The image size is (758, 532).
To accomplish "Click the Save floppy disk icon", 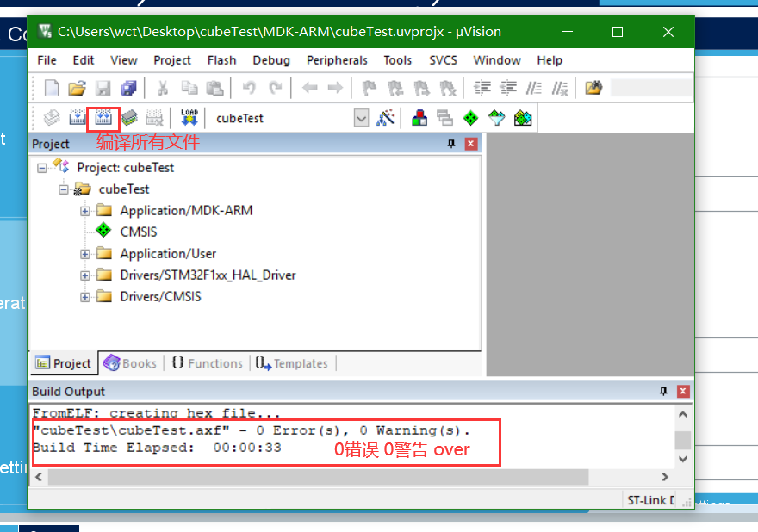I will pyautogui.click(x=103, y=88).
